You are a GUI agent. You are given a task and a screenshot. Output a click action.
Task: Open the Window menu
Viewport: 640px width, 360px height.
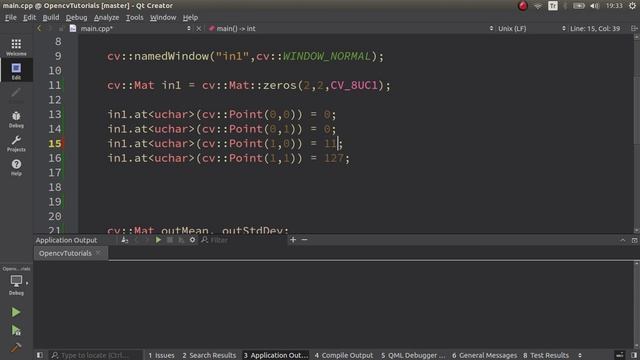pos(163,18)
